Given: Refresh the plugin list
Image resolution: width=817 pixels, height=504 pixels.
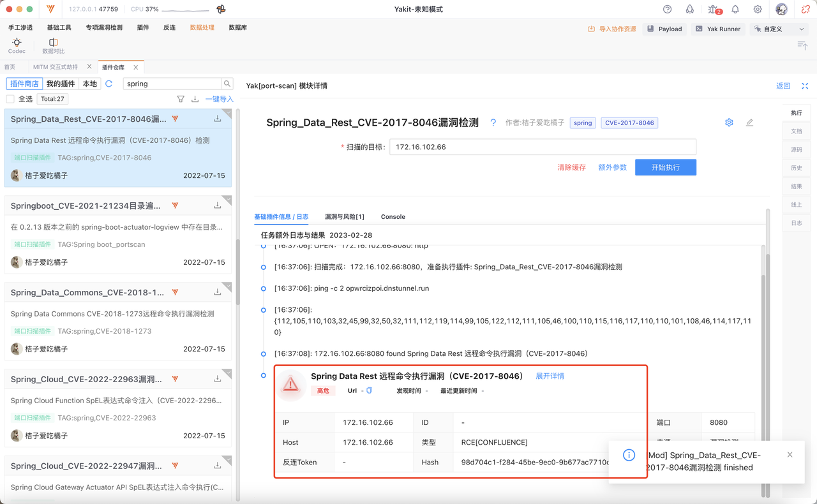Looking at the screenshot, I should pos(109,84).
